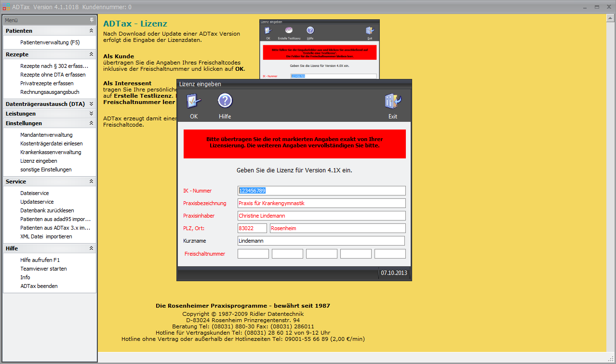Click the red license instruction banner
Screen dimensions: 616x364
coord(295,143)
